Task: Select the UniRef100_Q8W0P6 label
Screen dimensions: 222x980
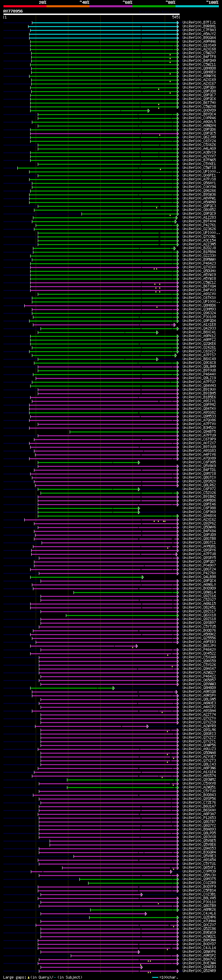Action: pos(199,951)
